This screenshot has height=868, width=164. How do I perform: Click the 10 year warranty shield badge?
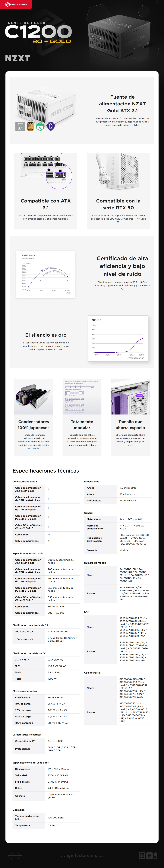51,126
